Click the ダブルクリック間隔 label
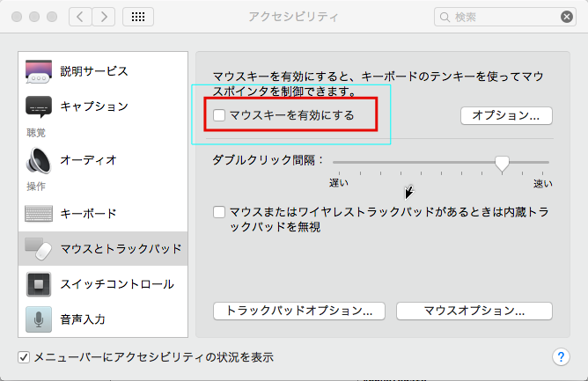The height and width of the screenshot is (381, 588). (x=268, y=160)
